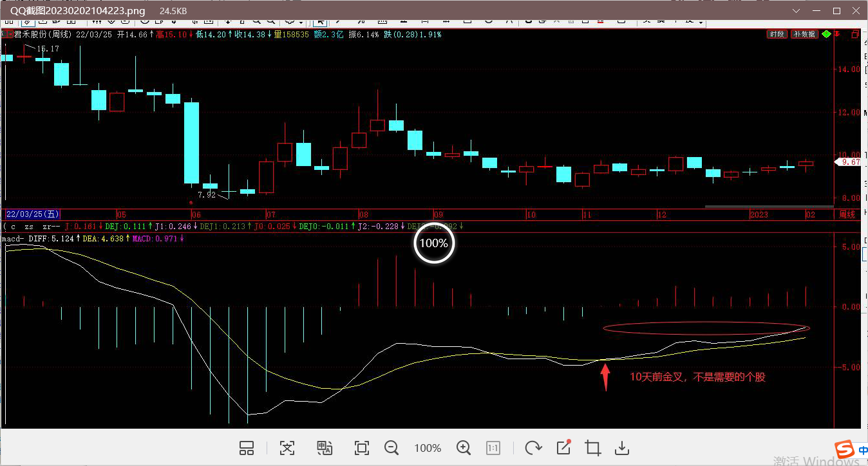868x466 pixels.
Task: Click the small red icon left of 君禾股份
Action: coord(7,34)
